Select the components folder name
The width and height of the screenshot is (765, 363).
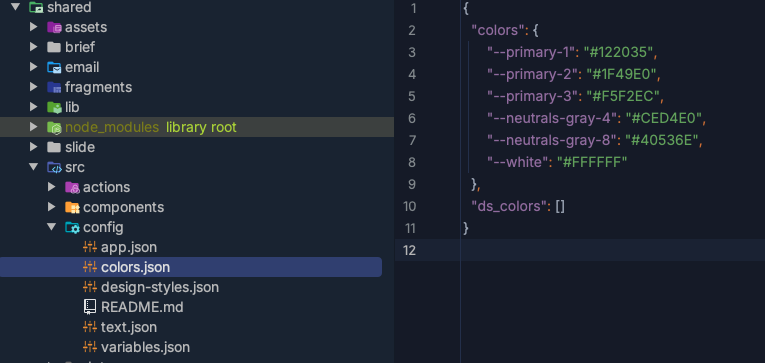tap(123, 207)
